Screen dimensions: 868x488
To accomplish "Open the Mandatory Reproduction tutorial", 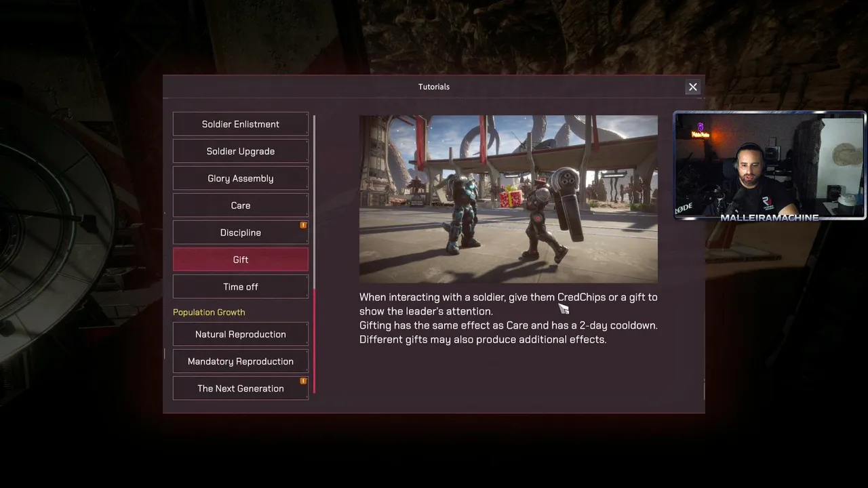I will pyautogui.click(x=241, y=361).
